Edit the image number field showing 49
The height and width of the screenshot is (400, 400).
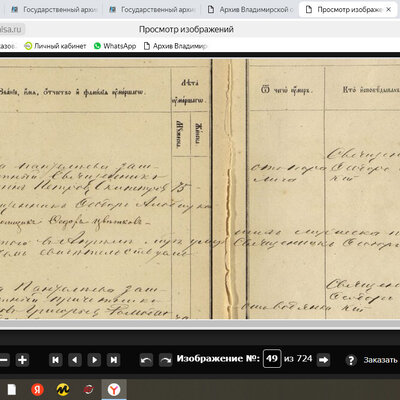pos(272,359)
